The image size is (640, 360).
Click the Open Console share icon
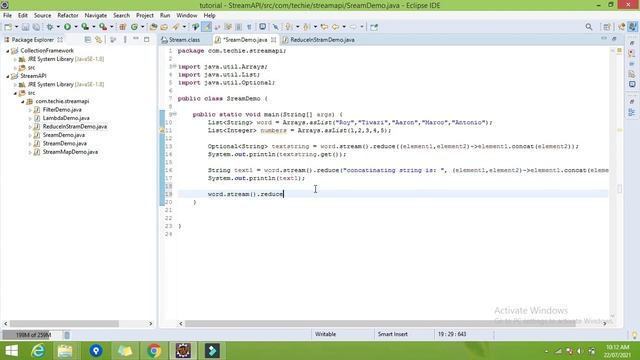tap(374, 27)
